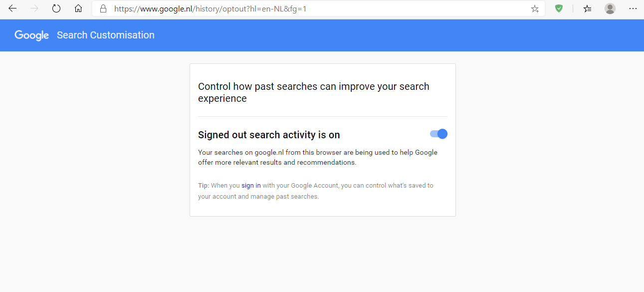Open the green shield extension icon
Screen dimensions: 644x292
[x=559, y=8]
